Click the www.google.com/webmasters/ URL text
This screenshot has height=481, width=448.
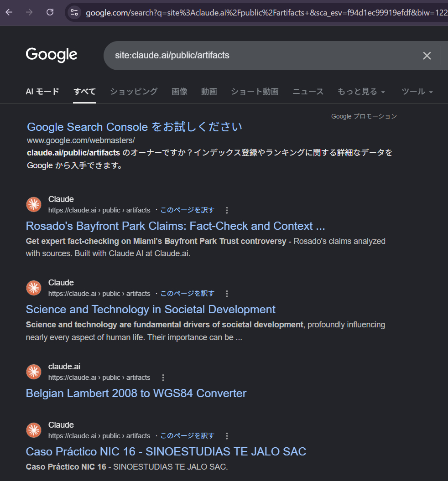81,140
